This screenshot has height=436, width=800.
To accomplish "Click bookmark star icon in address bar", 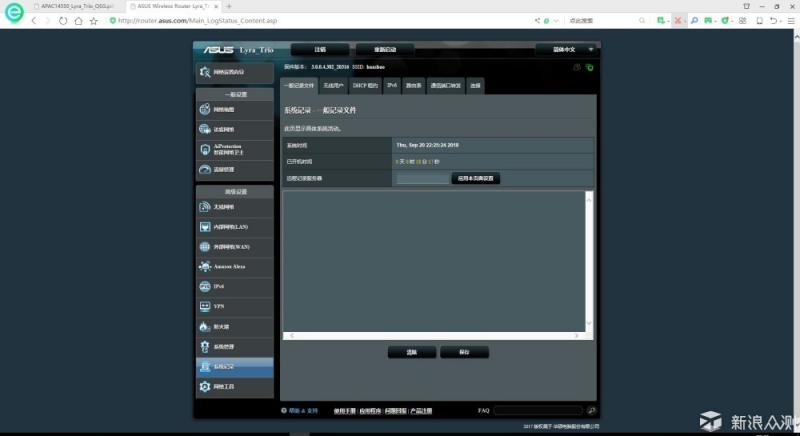I will (94, 21).
